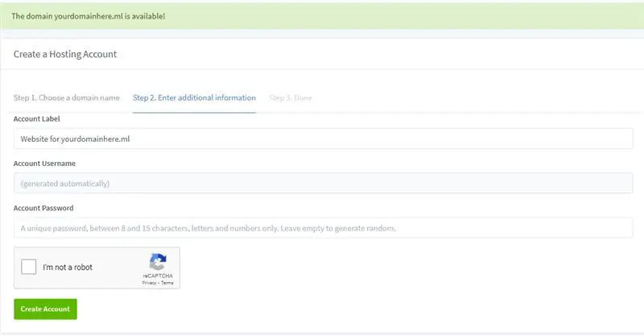Focus the Account Password input field
Screen dimensions: 644x336
click(x=324, y=228)
